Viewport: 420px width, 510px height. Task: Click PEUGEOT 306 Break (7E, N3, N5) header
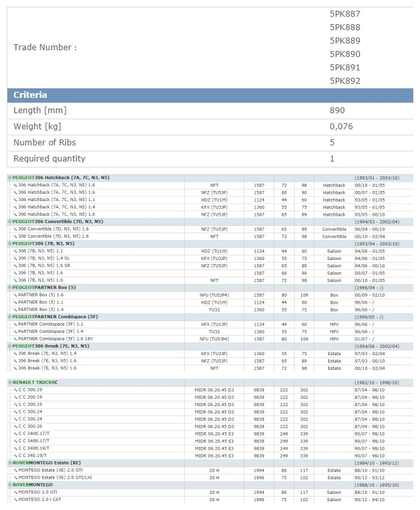51,346
